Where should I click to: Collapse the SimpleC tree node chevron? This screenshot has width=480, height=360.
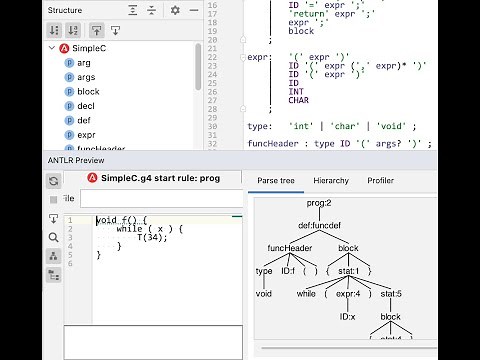tap(52, 48)
